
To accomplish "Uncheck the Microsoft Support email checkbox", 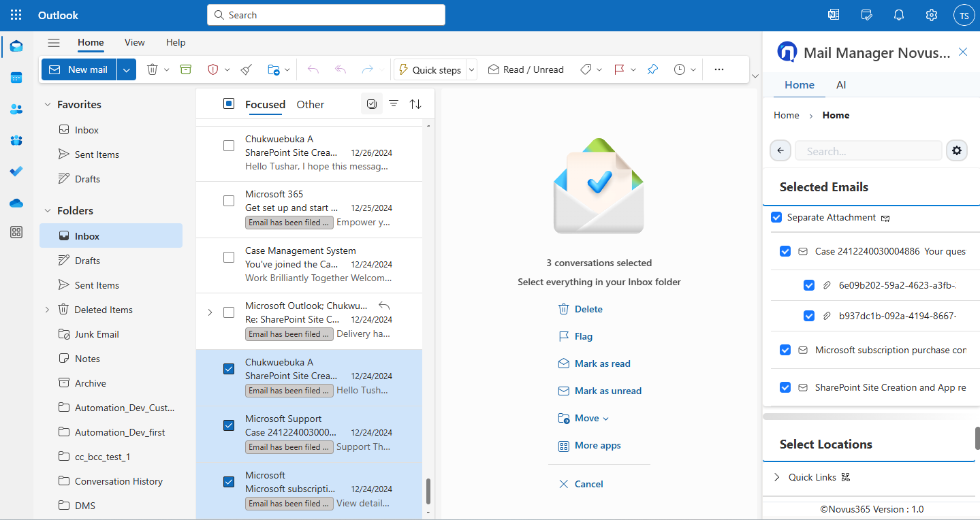I will pyautogui.click(x=229, y=425).
